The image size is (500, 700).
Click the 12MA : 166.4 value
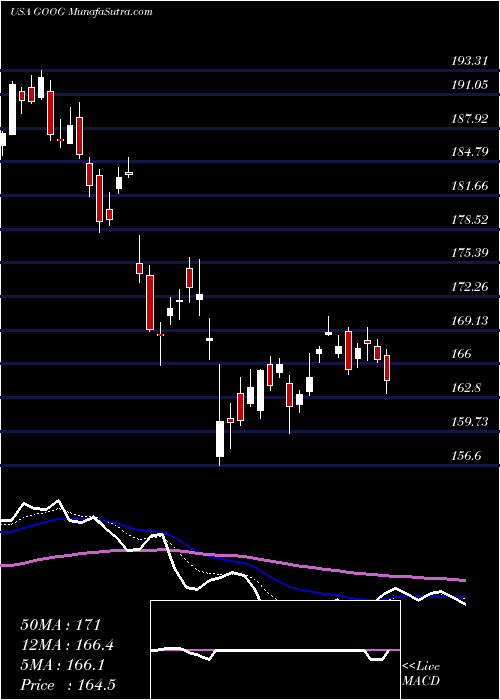(x=67, y=645)
